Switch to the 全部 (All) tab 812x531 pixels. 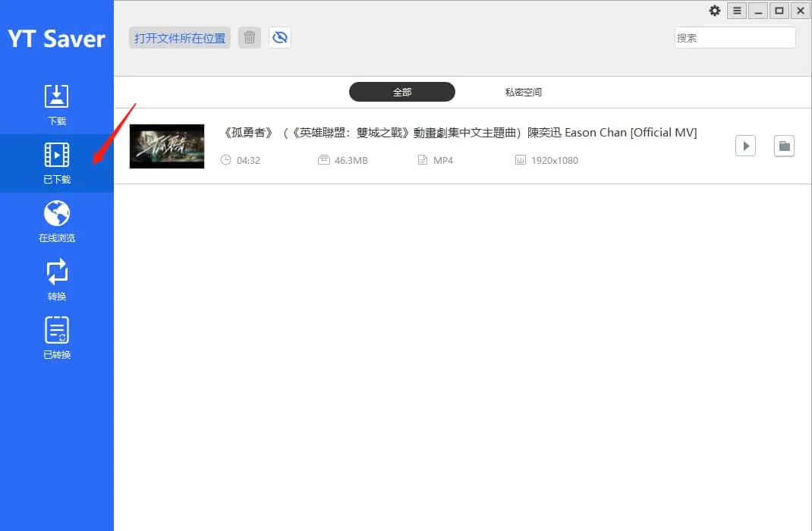click(401, 92)
